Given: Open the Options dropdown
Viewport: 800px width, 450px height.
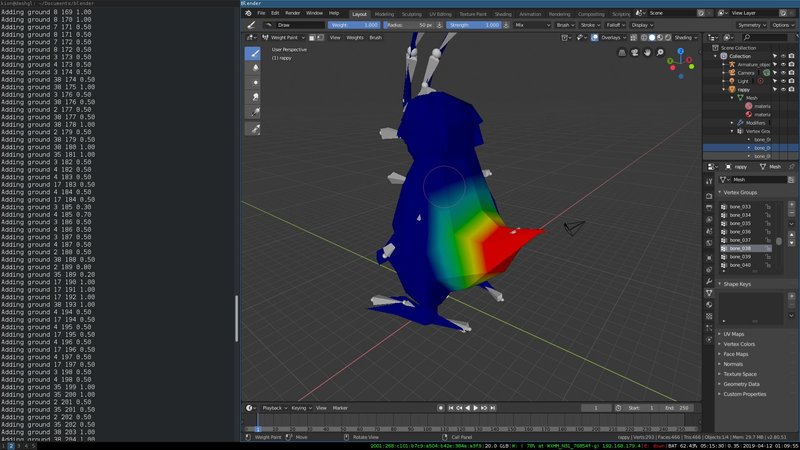Looking at the screenshot, I should (783, 25).
